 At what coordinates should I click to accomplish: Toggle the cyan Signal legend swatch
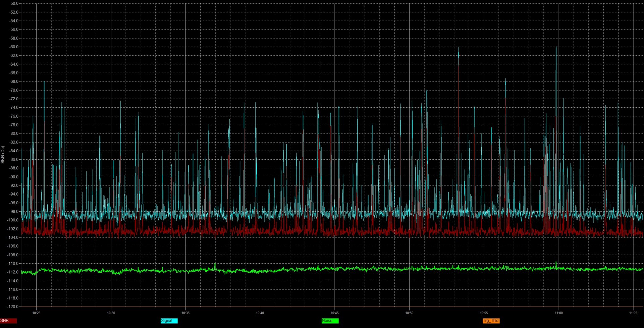(x=169, y=321)
